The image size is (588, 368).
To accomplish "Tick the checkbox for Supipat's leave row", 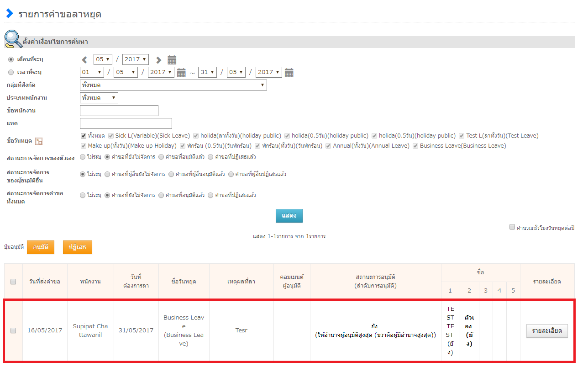I will coord(13,331).
